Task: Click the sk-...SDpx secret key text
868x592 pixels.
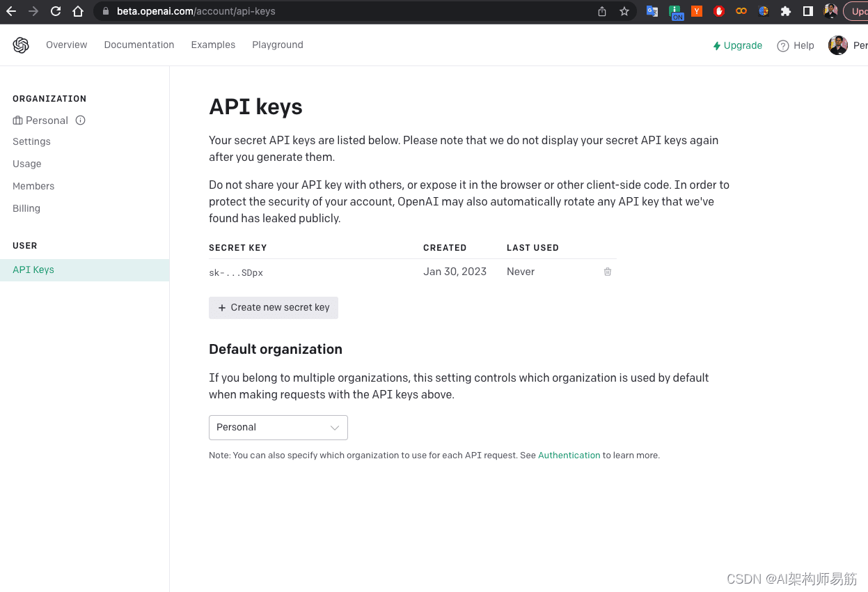Action: pos(236,273)
